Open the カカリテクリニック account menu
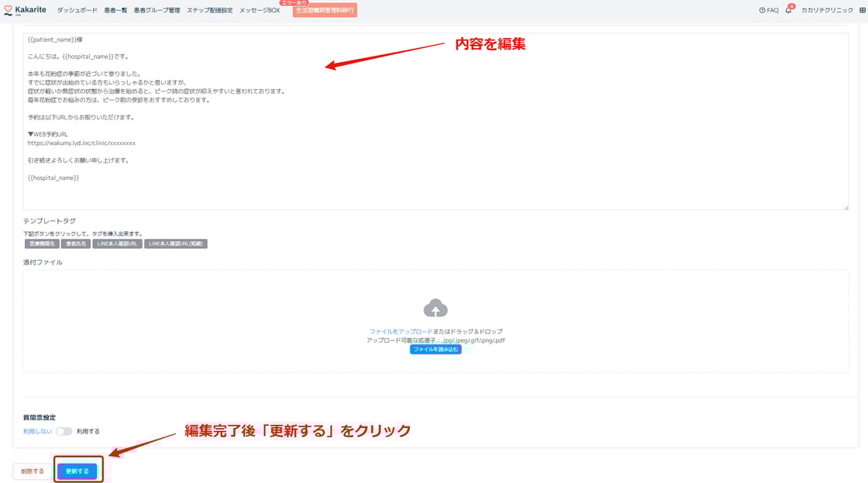 click(827, 11)
